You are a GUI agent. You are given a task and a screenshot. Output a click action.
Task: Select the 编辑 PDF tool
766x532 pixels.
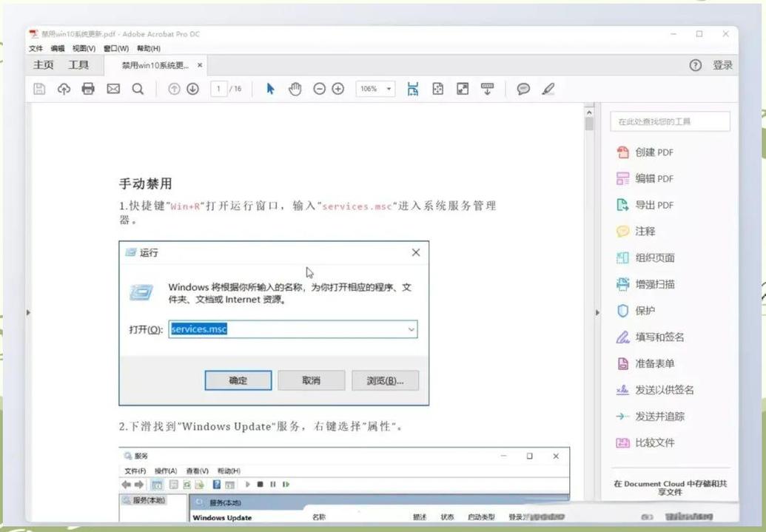[x=656, y=178]
